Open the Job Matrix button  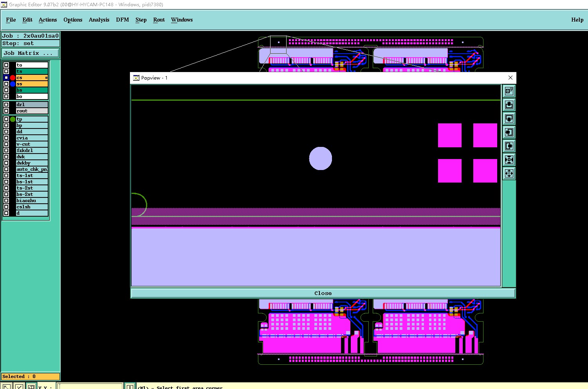[31, 53]
